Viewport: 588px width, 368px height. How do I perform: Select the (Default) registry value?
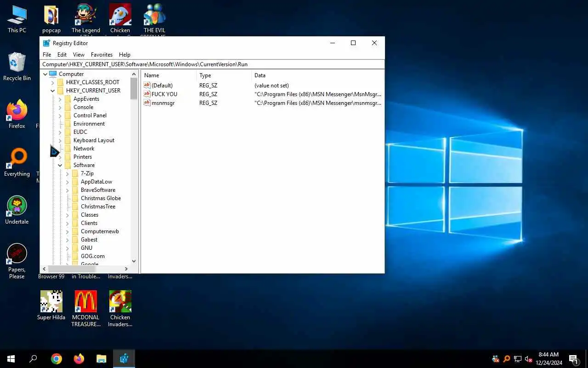tap(162, 86)
